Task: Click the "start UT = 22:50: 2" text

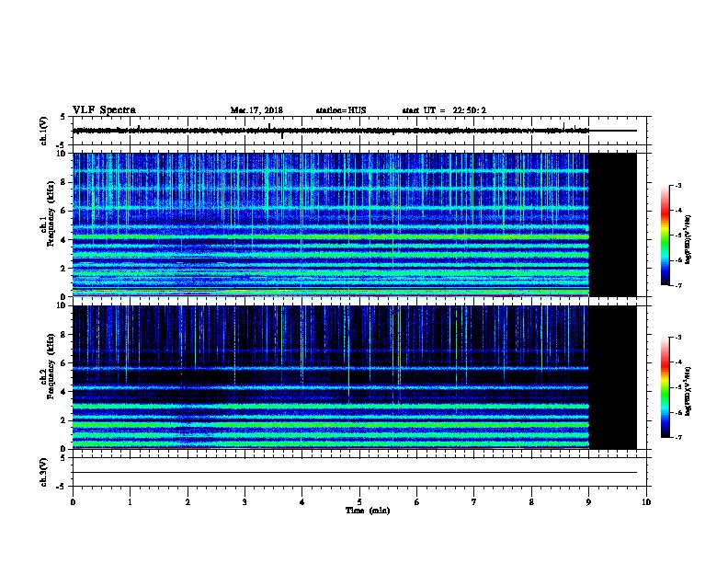Action: click(x=444, y=110)
